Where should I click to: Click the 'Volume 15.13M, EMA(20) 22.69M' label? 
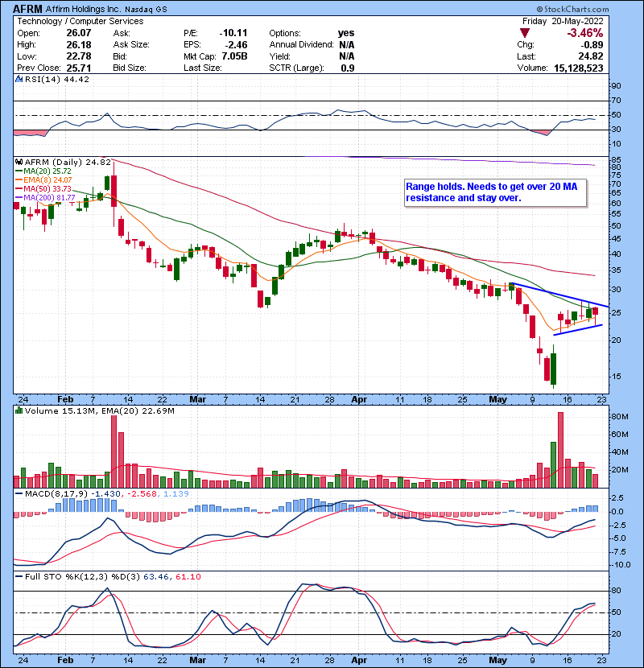99,411
